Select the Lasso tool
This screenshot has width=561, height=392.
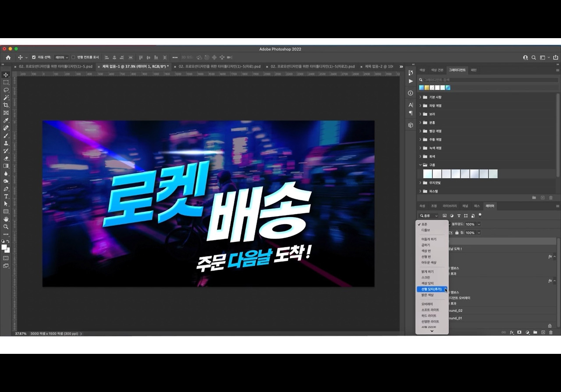[6, 90]
